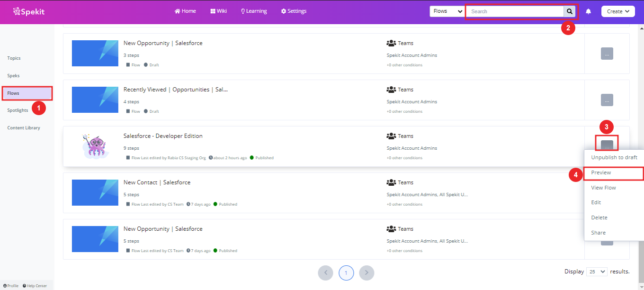Go to next page arrow
This screenshot has height=290, width=644.
point(367,273)
